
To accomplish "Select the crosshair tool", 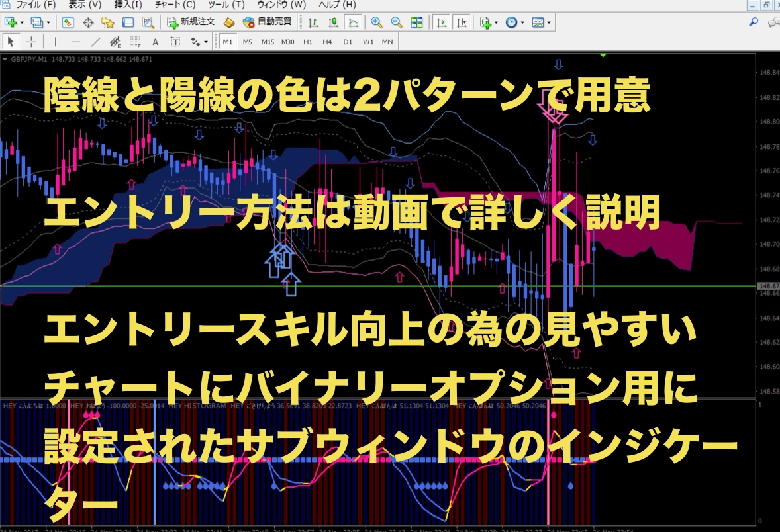I will pyautogui.click(x=31, y=42).
